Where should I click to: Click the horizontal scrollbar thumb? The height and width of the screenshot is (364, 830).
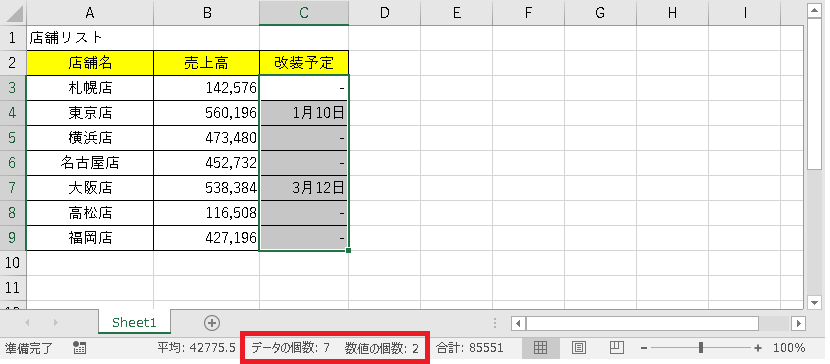642,323
